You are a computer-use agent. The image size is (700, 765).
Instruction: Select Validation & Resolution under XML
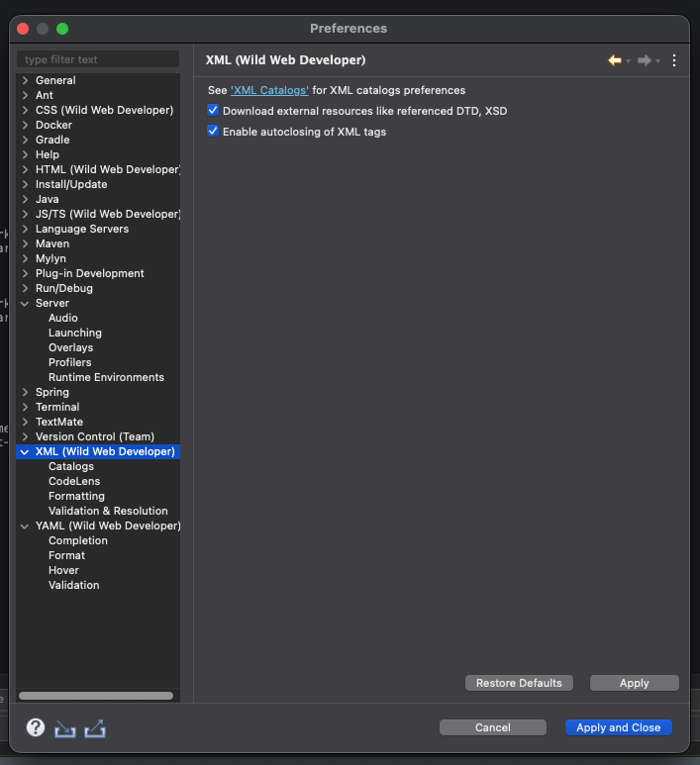coord(108,511)
